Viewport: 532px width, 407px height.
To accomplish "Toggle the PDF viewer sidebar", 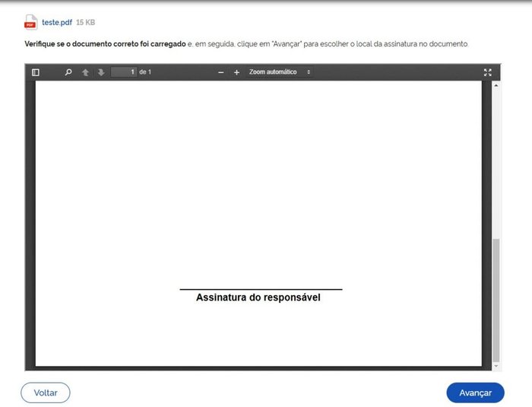I will coord(36,72).
